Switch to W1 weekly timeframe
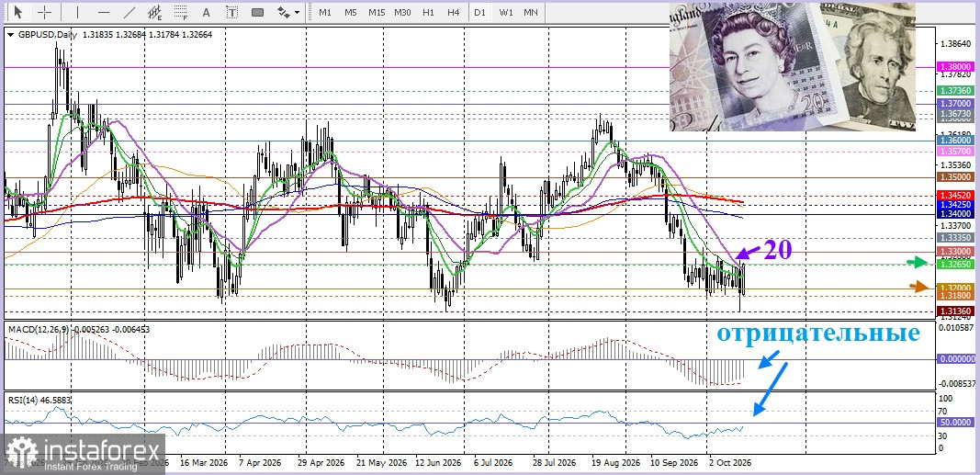The width and height of the screenshot is (980, 475). 506,12
